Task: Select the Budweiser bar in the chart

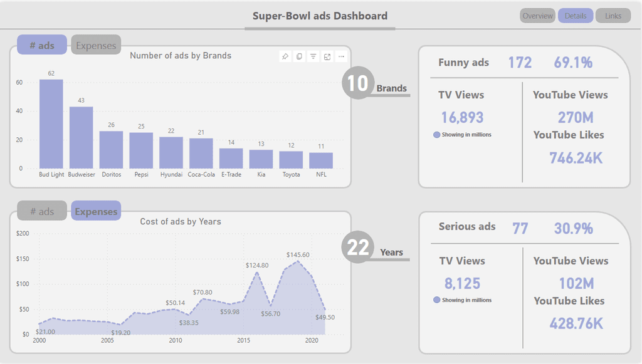Action: tap(81, 137)
